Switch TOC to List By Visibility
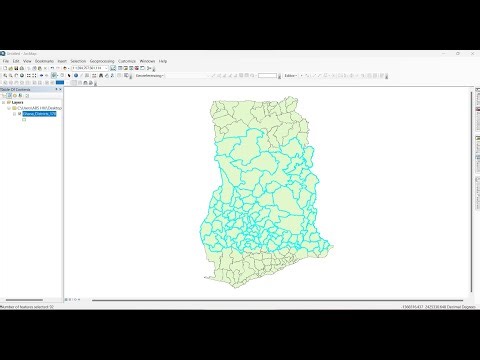Viewport: 480px width, 360px height. (x=15, y=95)
